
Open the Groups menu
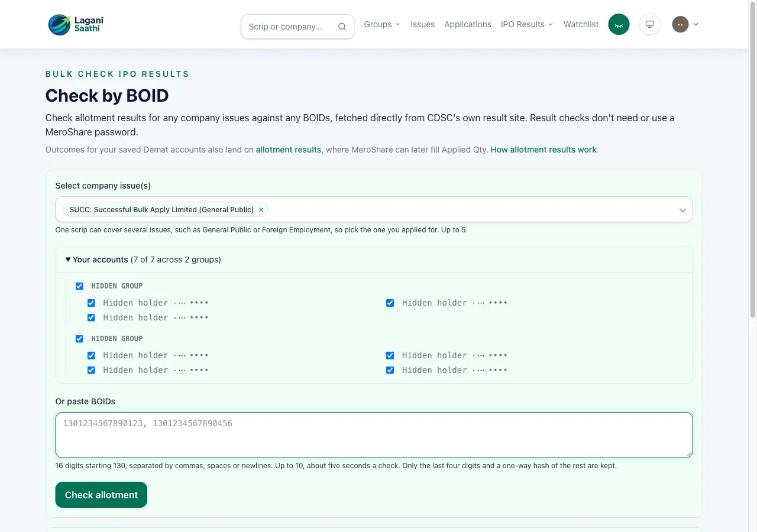382,24
